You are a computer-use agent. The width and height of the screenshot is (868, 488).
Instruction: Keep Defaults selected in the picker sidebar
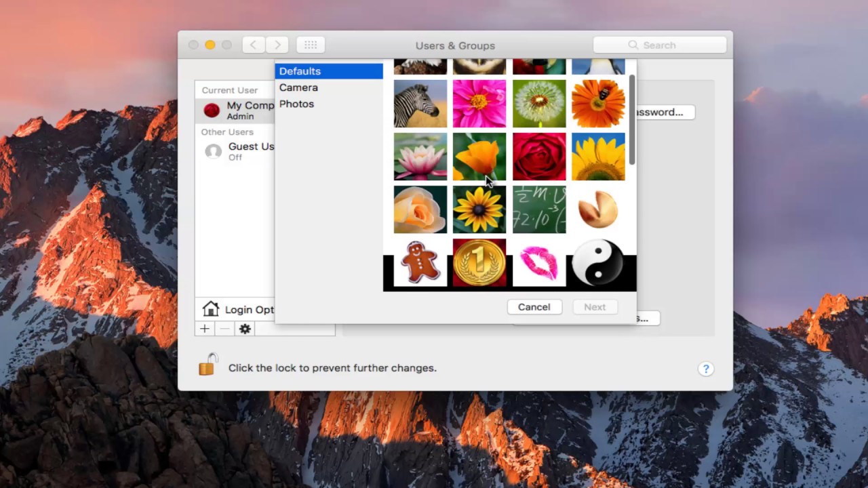[x=300, y=71]
